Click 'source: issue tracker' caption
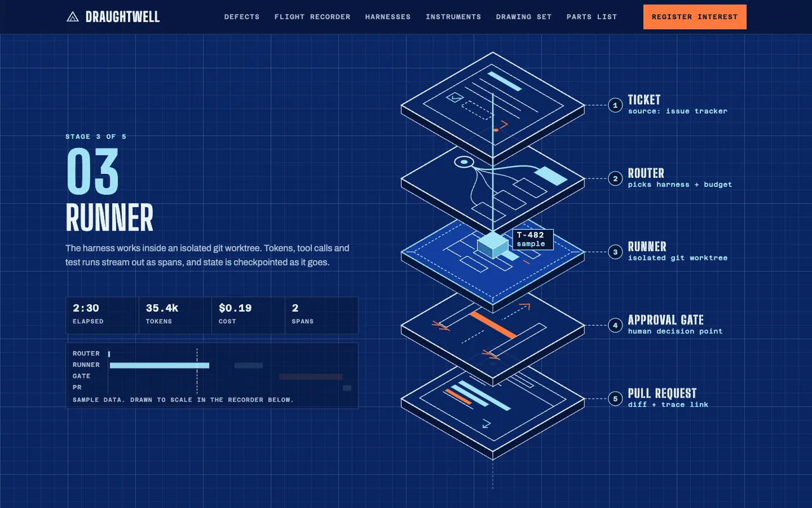Image resolution: width=812 pixels, height=508 pixels. point(678,111)
